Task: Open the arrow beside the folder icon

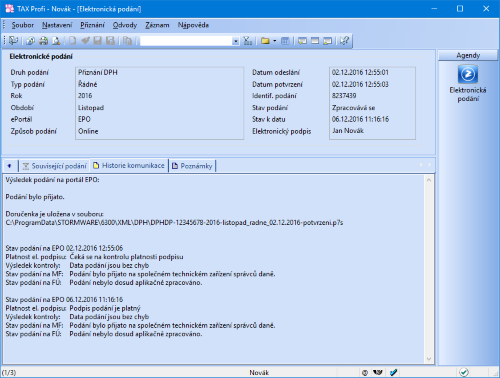Action: click(275, 41)
